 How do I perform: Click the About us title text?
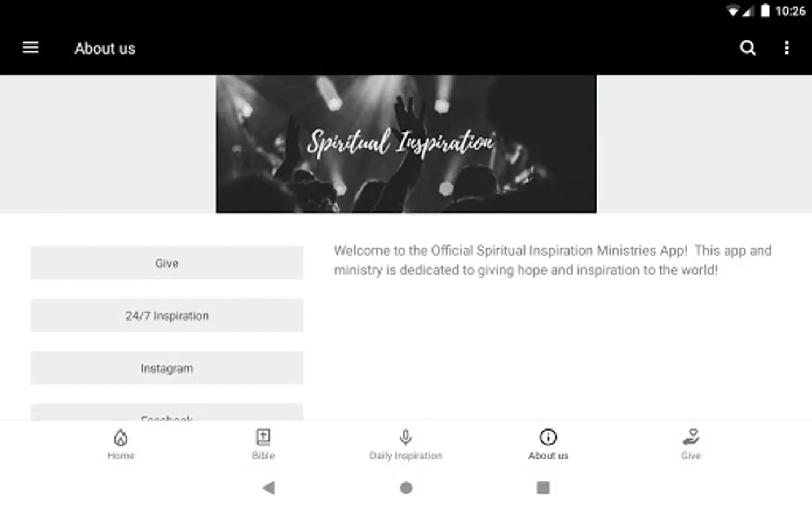[x=105, y=49]
